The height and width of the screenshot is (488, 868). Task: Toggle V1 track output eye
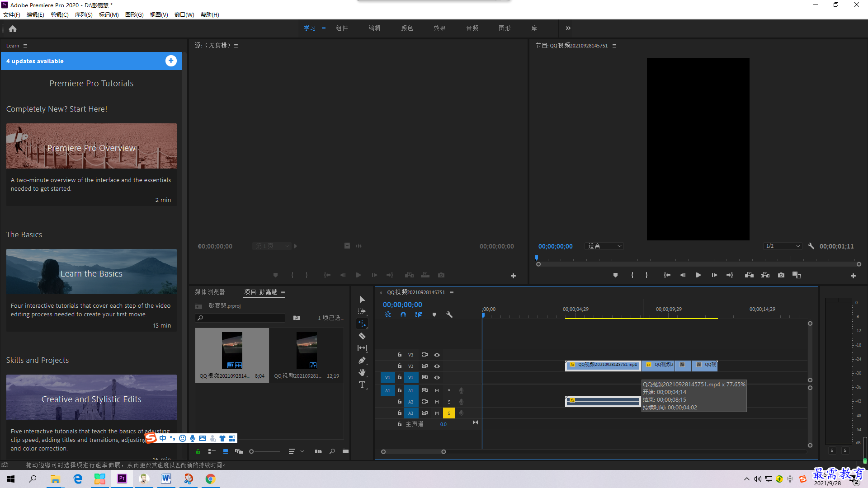coord(437,377)
